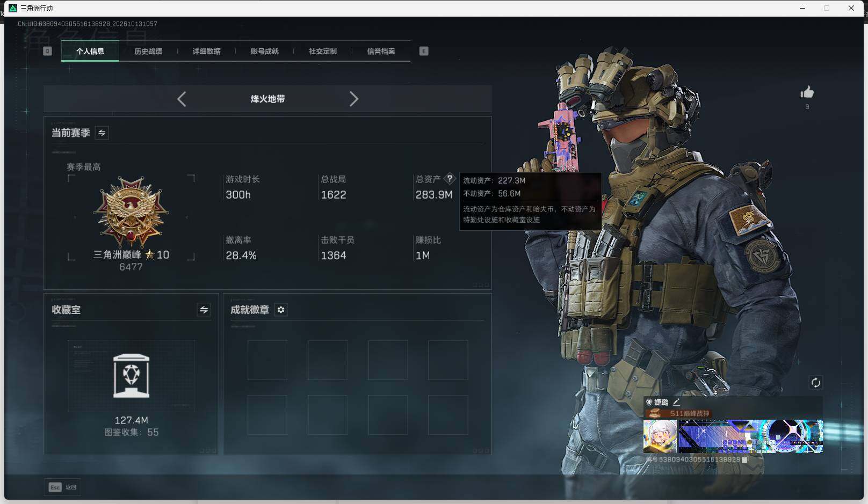Click the rank score 6477
The width and height of the screenshot is (868, 504).
coord(131,267)
